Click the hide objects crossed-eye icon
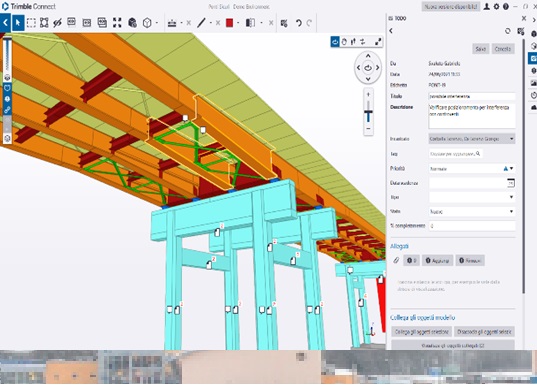The height and width of the screenshot is (391, 537). point(57,23)
